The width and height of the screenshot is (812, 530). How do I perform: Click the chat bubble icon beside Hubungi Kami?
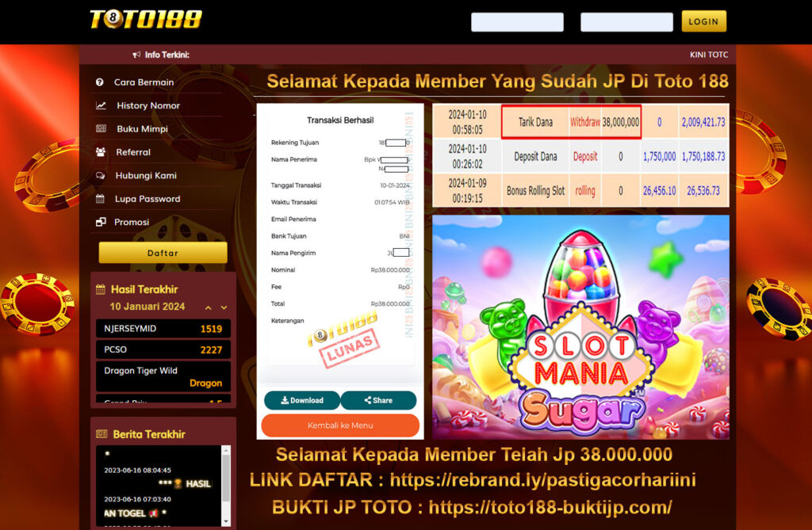101,175
